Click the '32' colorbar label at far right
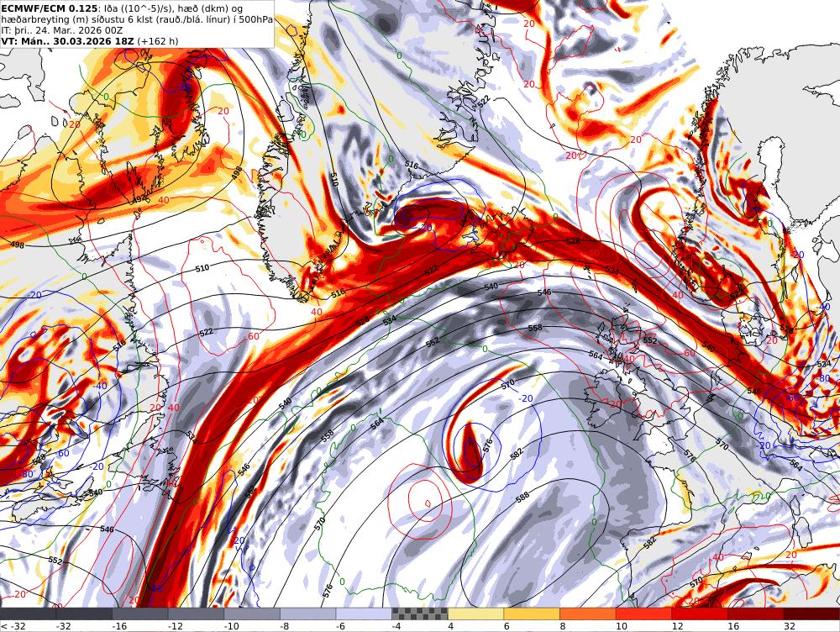 [x=790, y=626]
